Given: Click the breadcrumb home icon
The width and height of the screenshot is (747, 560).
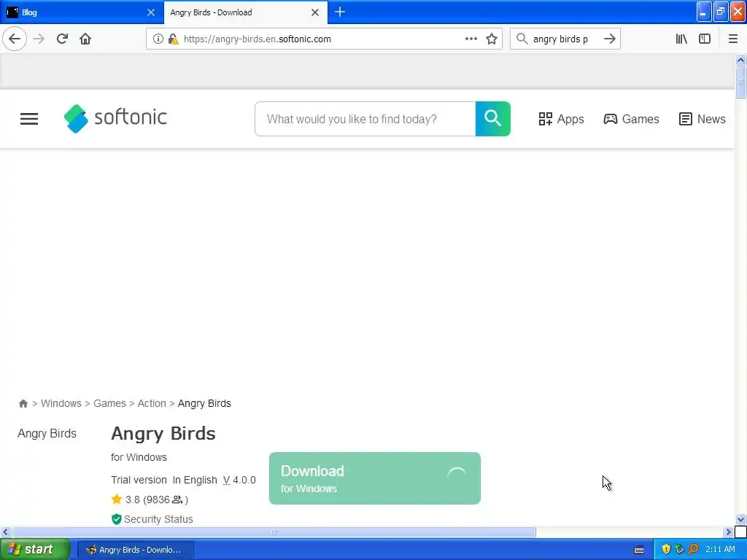Looking at the screenshot, I should click(23, 404).
